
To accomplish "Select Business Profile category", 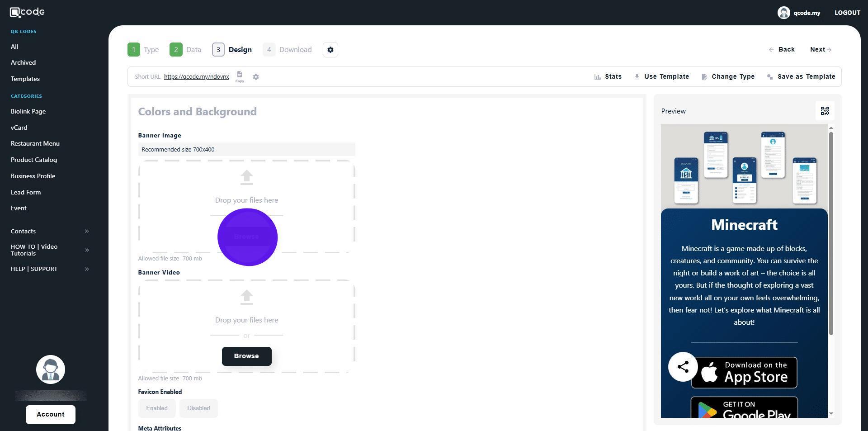I will (33, 176).
